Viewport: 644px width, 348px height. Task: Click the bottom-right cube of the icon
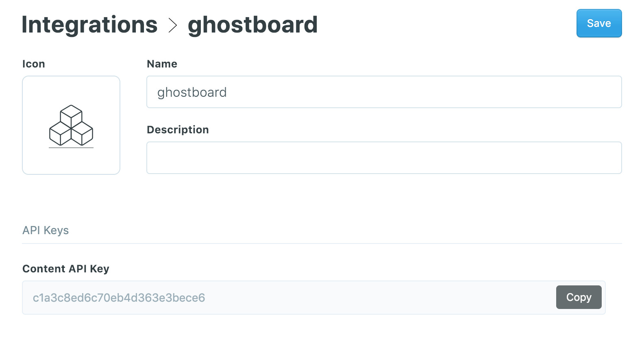pyautogui.click(x=82, y=133)
